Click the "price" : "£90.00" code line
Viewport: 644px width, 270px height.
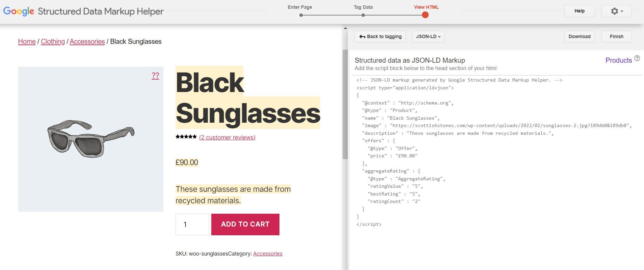[x=393, y=156]
